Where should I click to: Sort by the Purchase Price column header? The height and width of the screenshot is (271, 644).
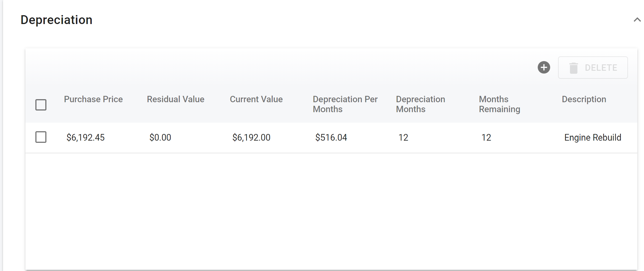pos(93,99)
